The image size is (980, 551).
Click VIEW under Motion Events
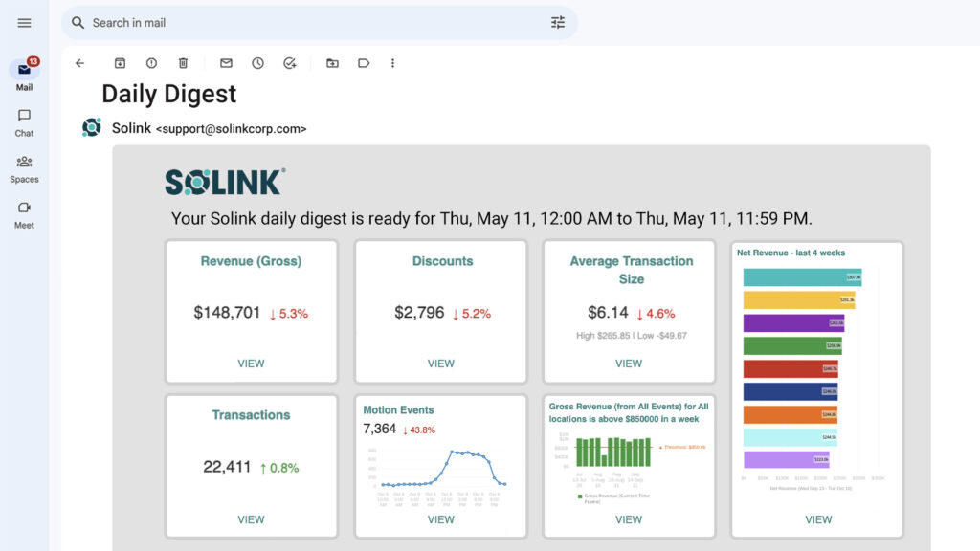click(x=440, y=519)
